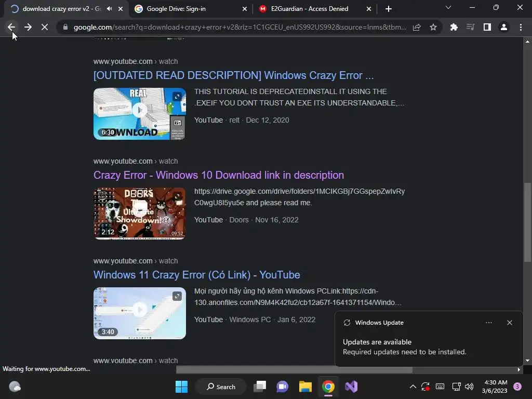Open File Explorer from taskbar
This screenshot has width=532, height=399.
click(x=305, y=387)
